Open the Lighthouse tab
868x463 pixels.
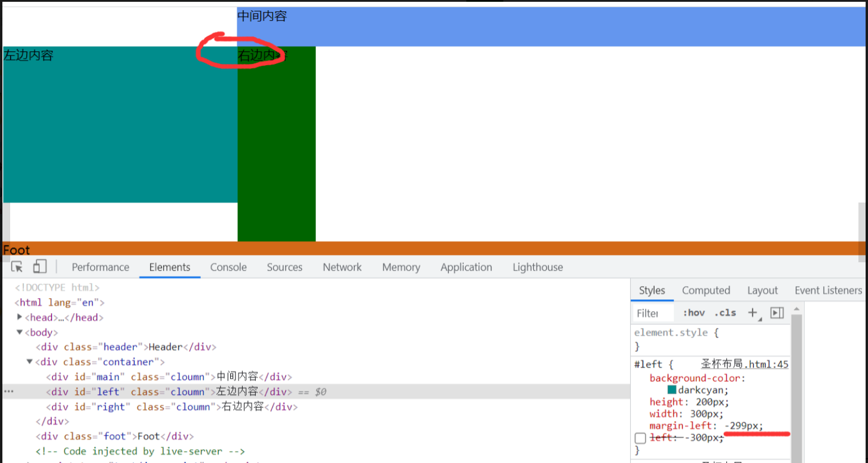click(x=537, y=267)
